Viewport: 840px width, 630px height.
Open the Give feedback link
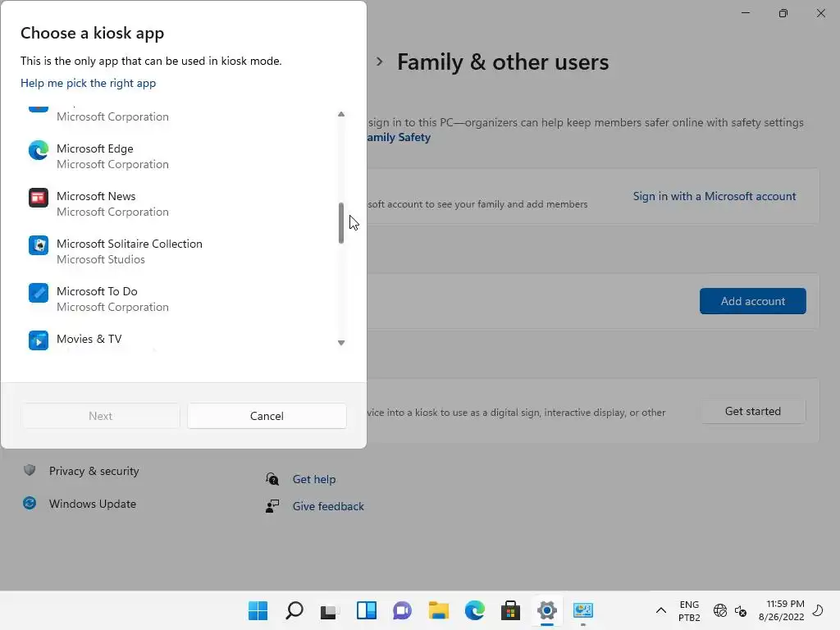(x=328, y=506)
